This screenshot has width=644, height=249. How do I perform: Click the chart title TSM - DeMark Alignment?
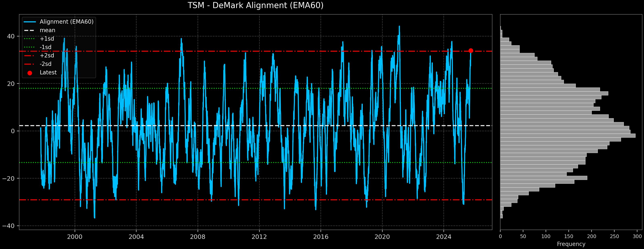(255, 5)
